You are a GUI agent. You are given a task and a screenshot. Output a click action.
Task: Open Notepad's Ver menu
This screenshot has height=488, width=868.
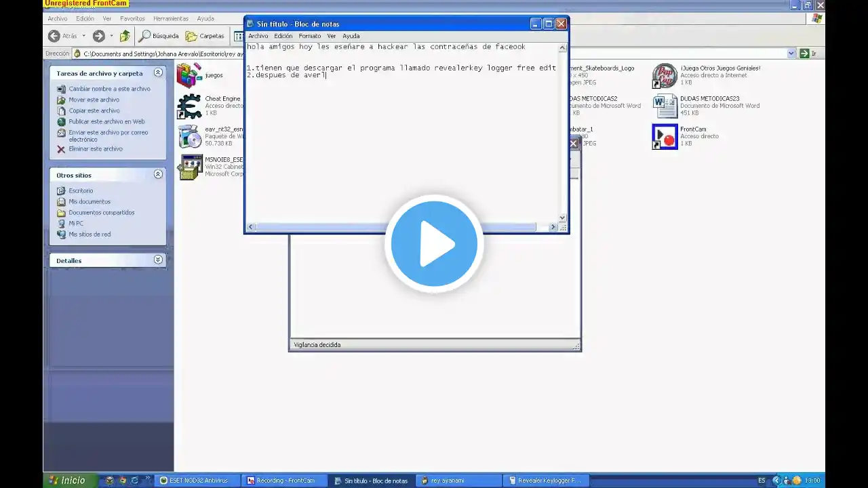(x=332, y=36)
